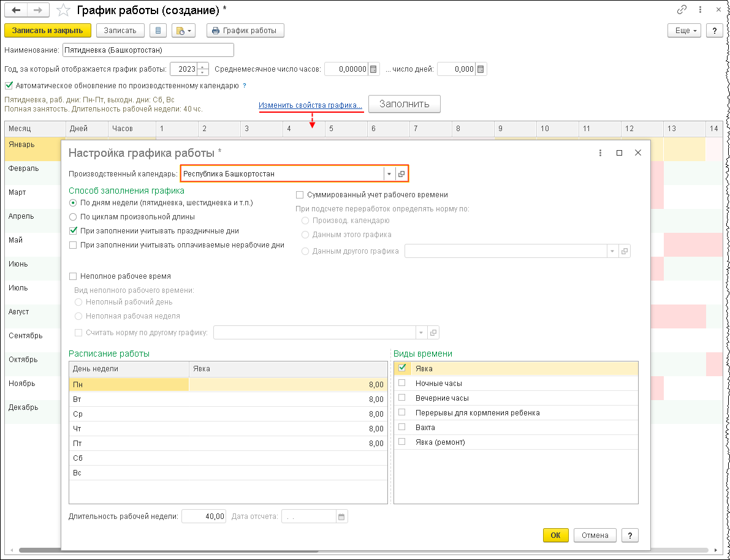Click День недели column header
730x560 pixels.
coord(129,369)
